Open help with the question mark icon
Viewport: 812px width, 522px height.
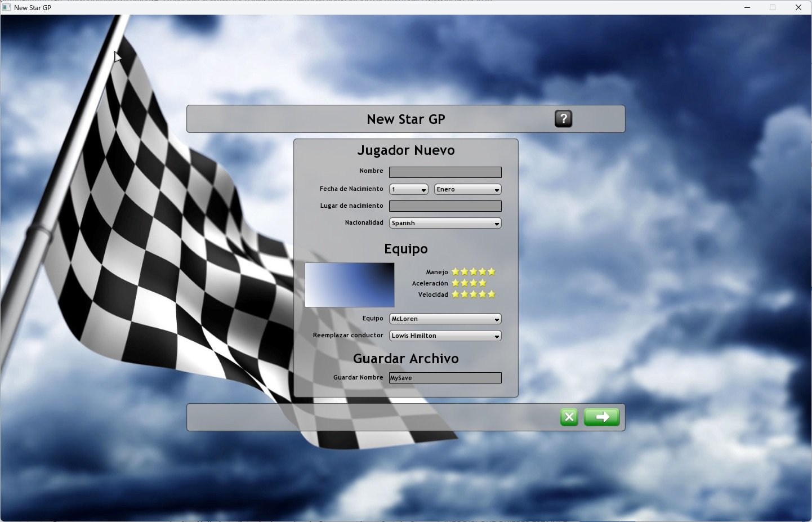[x=563, y=119]
